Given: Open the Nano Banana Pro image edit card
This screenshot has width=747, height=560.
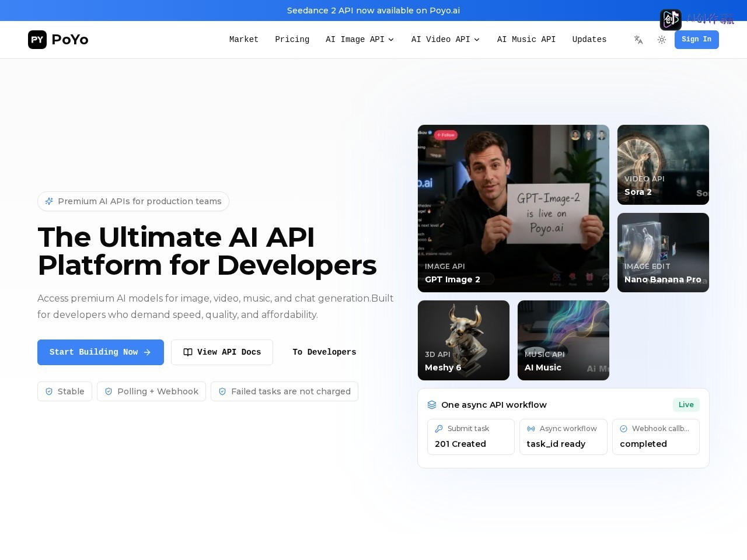Looking at the screenshot, I should (x=663, y=253).
